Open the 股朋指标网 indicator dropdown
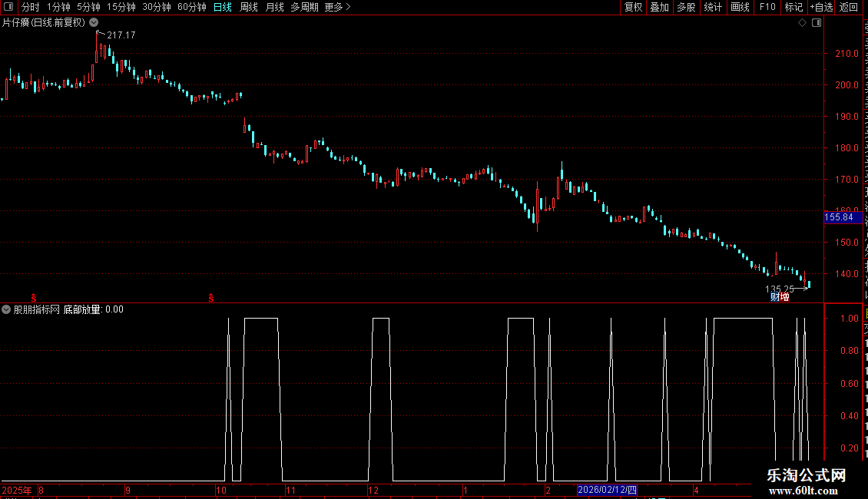868x499 pixels. (6, 309)
